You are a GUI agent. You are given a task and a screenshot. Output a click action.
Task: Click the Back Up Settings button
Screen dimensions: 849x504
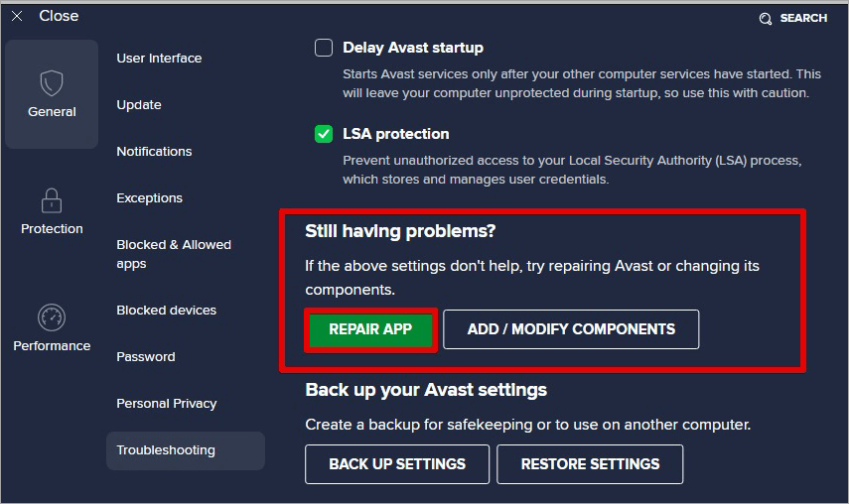tap(397, 464)
